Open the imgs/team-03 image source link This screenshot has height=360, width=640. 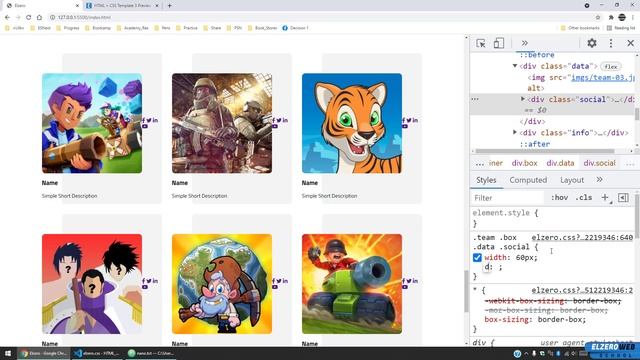[x=602, y=77]
